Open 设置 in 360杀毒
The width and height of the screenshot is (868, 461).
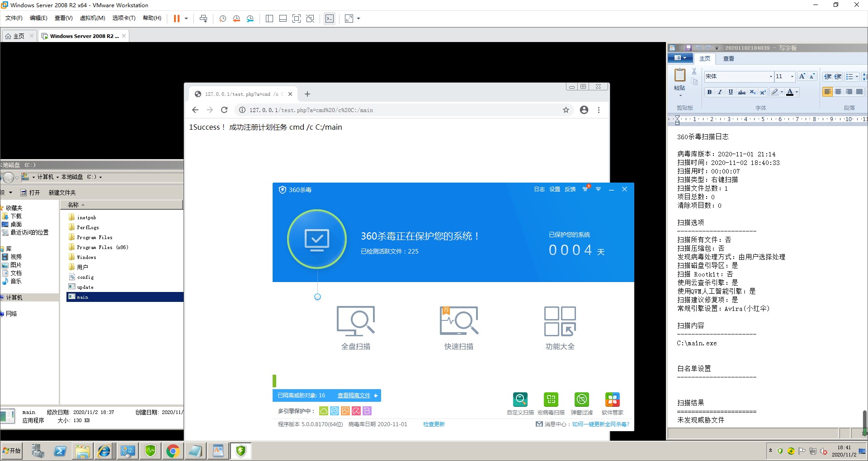(x=555, y=189)
